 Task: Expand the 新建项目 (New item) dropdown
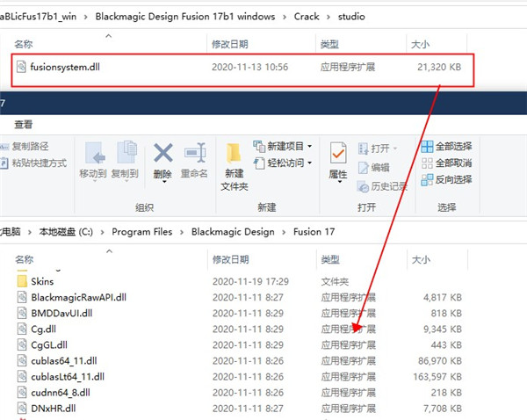coord(283,146)
